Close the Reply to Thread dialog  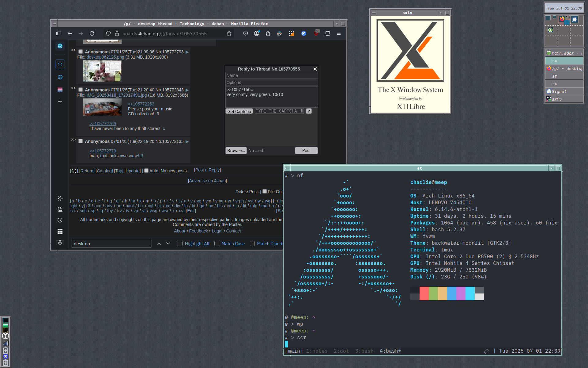click(315, 69)
